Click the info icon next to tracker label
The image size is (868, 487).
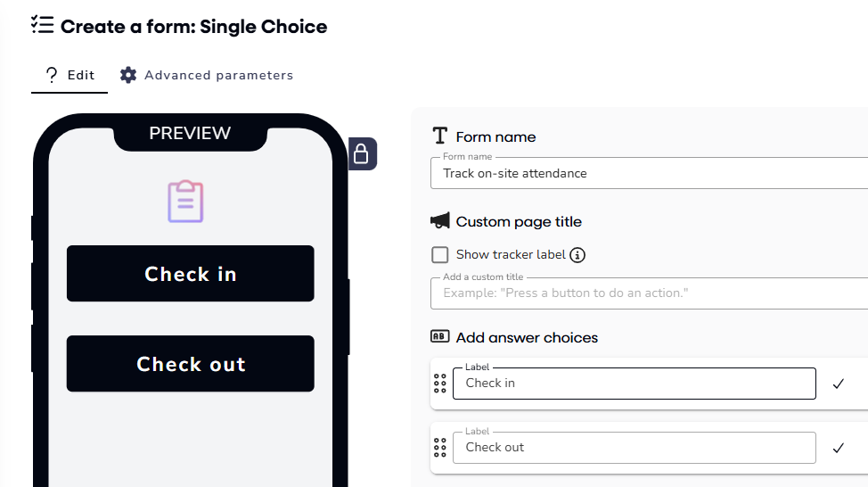(x=577, y=255)
